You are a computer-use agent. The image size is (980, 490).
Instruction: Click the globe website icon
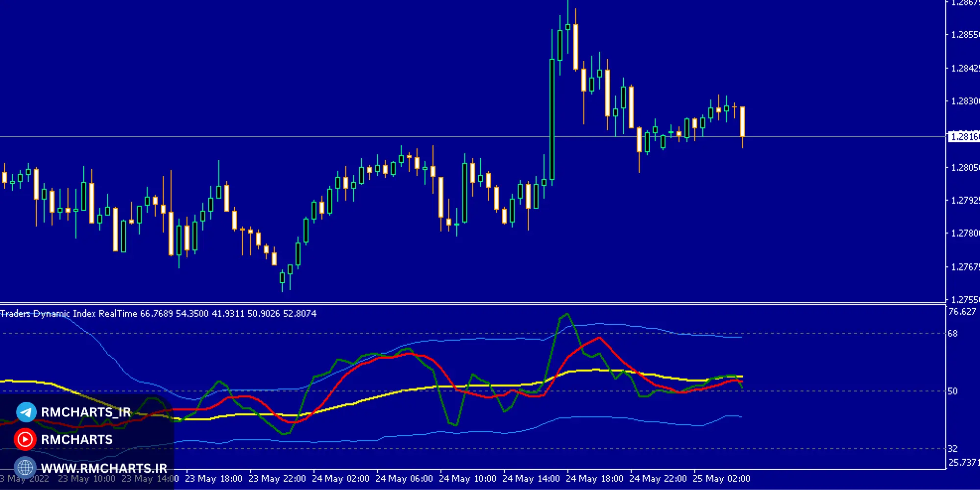[x=25, y=467]
